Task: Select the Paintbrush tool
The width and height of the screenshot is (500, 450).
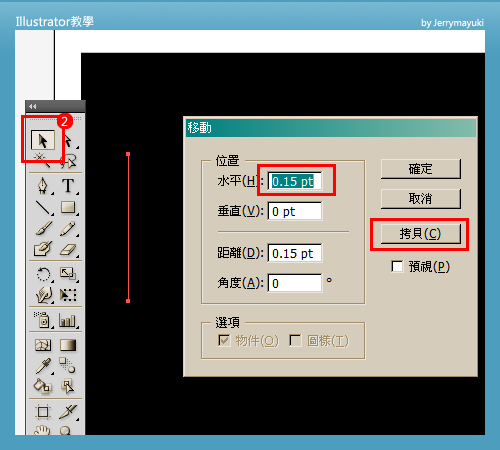Action: coord(43,228)
